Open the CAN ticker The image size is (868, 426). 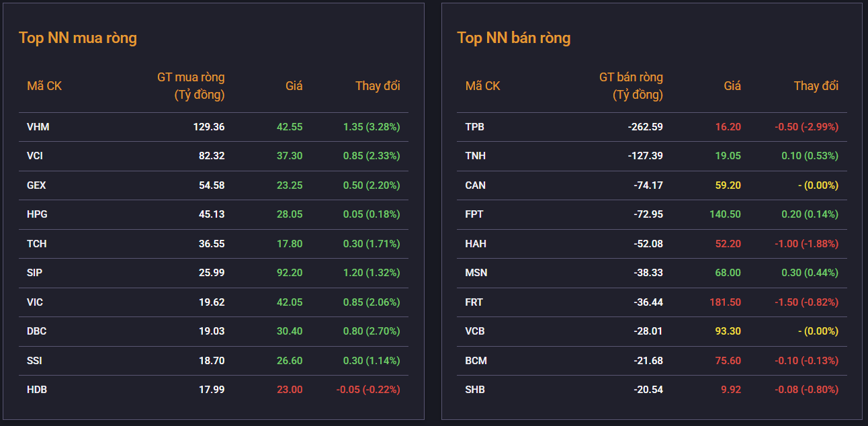click(476, 185)
